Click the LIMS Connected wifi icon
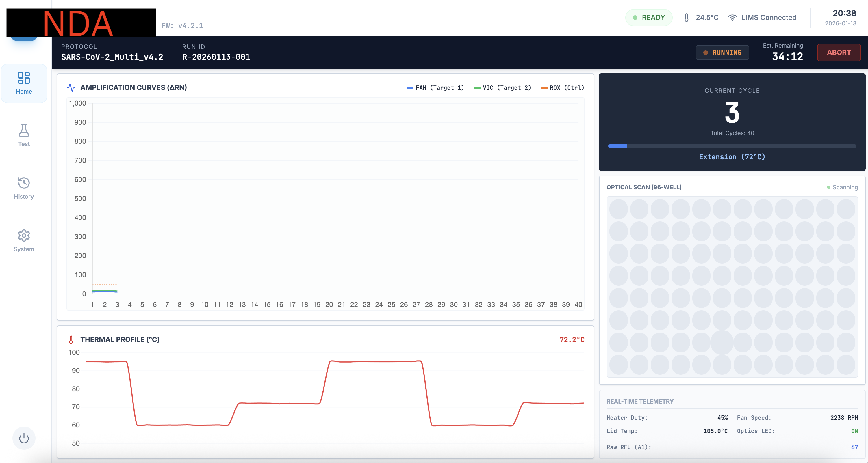The image size is (868, 463). coord(732,18)
